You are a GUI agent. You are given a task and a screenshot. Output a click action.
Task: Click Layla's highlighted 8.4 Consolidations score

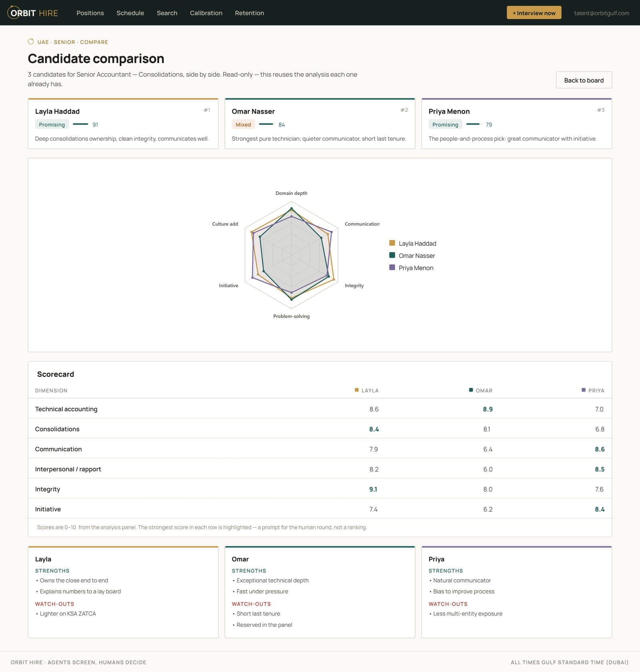(374, 429)
